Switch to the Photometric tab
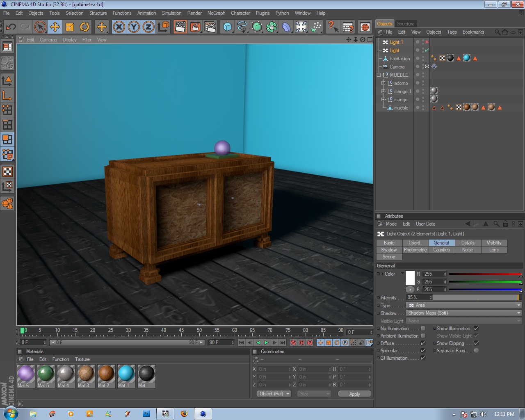Image resolution: width=525 pixels, height=420 pixels. point(415,250)
